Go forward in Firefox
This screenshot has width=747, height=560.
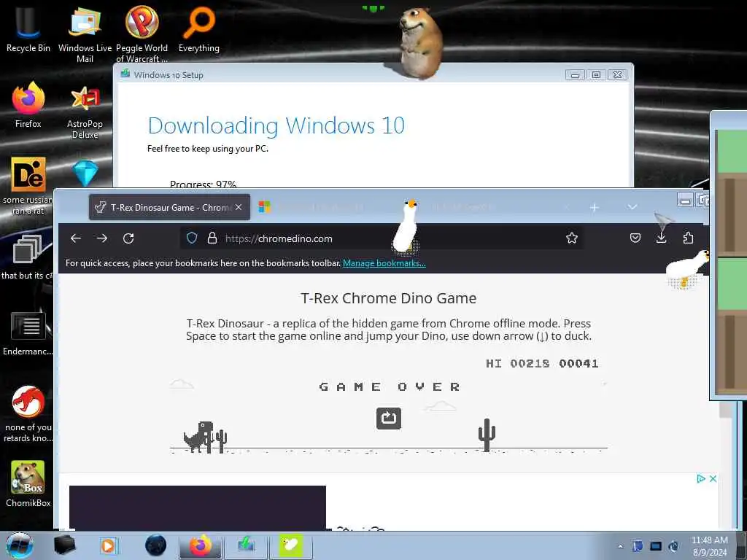point(102,238)
